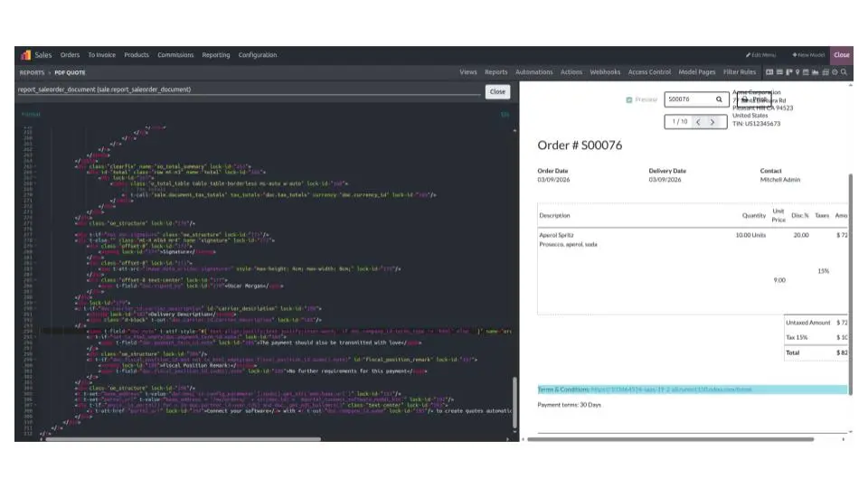Screen dimensions: 868x488
Task: Click the Close button beside template field
Action: point(497,91)
